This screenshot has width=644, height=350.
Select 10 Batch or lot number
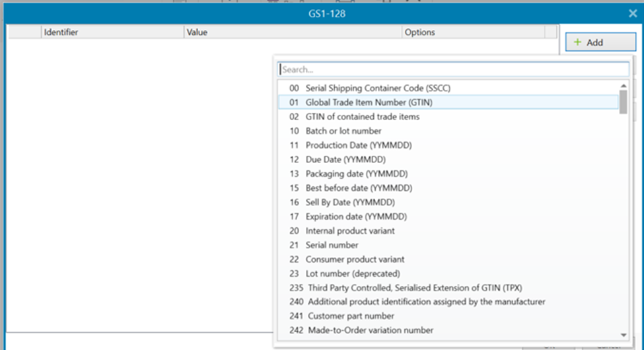343,131
